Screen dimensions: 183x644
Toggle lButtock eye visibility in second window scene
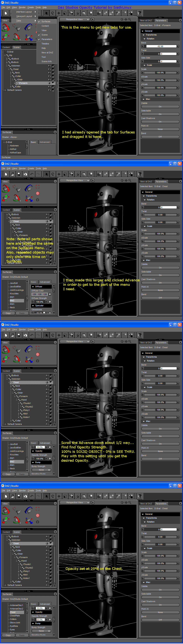(x=47, y=214)
